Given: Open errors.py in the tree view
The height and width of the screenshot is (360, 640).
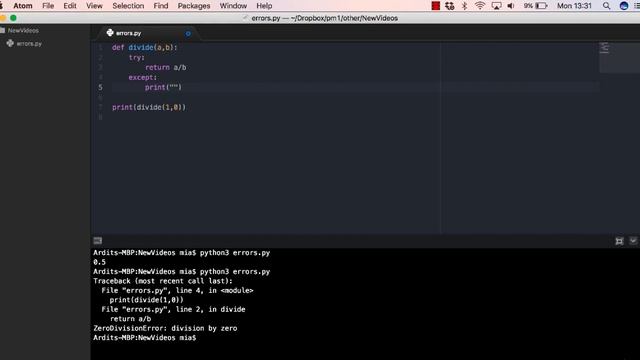Looking at the screenshot, I should pyautogui.click(x=29, y=44).
